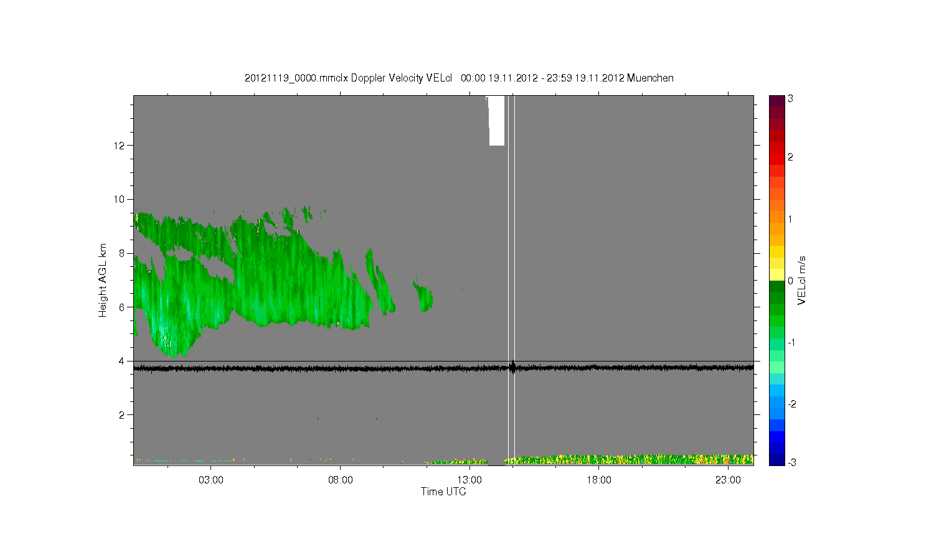Image resolution: width=934 pixels, height=560 pixels.
Task: Click the 18:00 time tick label
Action: coord(599,480)
